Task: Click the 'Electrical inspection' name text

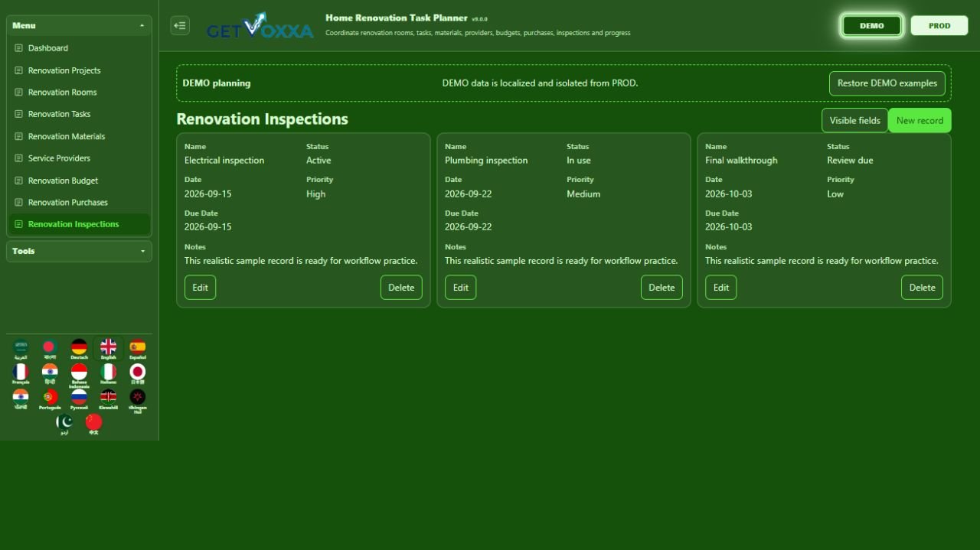Action: pyautogui.click(x=224, y=161)
